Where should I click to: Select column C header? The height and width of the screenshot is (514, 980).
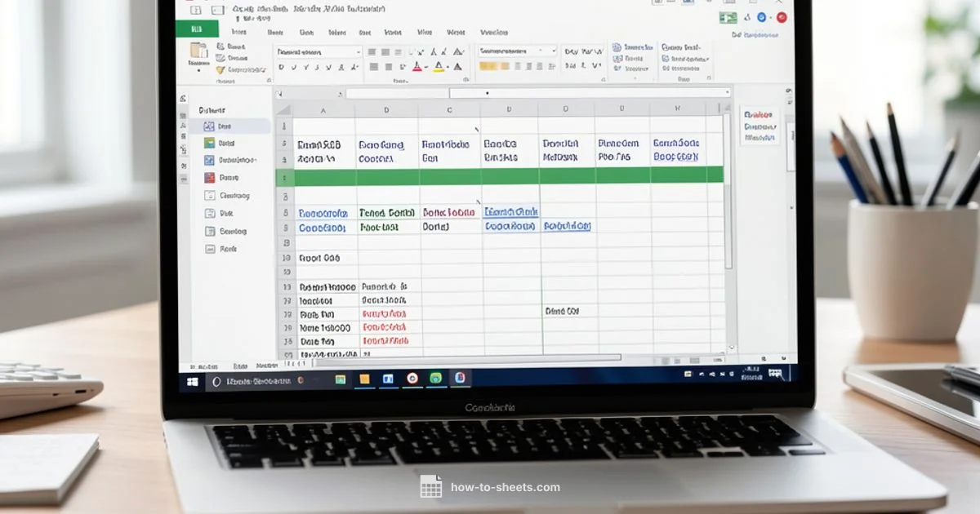[x=449, y=110]
